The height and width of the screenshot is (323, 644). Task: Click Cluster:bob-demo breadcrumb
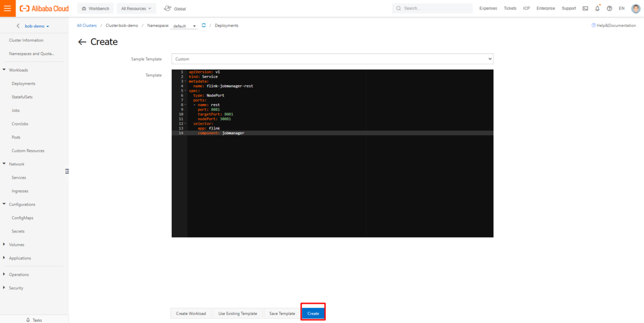click(x=122, y=26)
